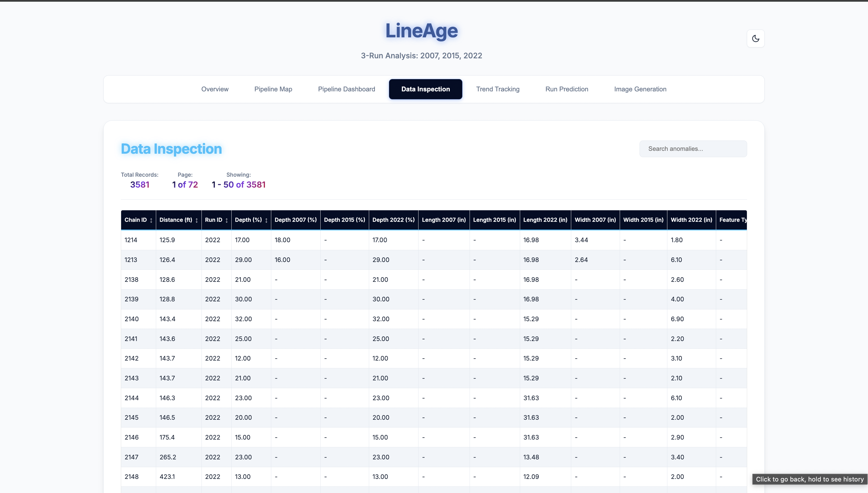The height and width of the screenshot is (493, 868).
Task: Click the Run ID sort arrow icon
Action: [x=227, y=220]
